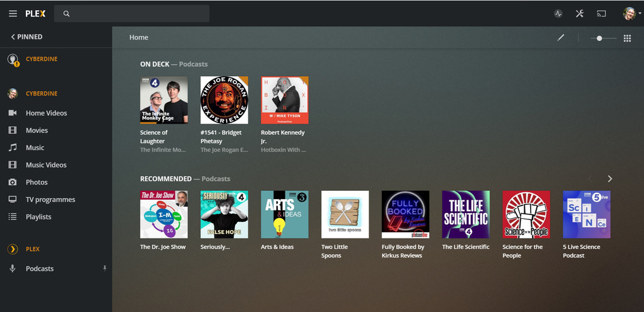Open the Photos library
The height and width of the screenshot is (312, 644).
coord(37,182)
